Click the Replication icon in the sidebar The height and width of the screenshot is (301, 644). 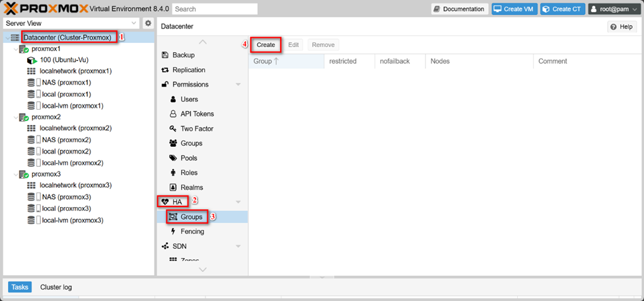165,70
